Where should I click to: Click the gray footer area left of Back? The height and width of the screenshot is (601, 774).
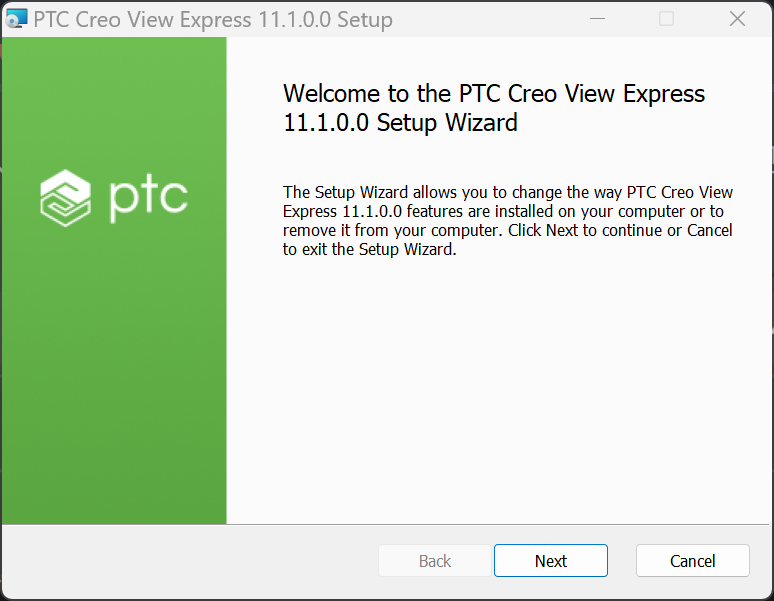190,561
